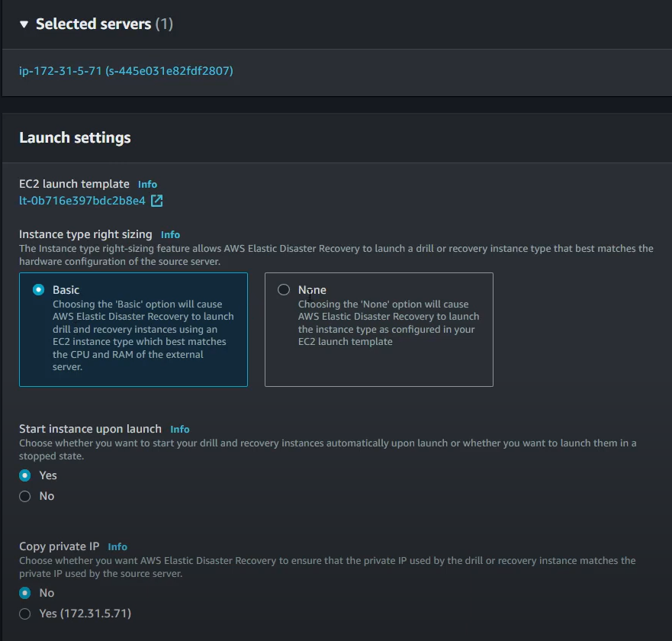This screenshot has width=672, height=641.
Task: Open Info for EC2 launch template
Action: tap(147, 185)
